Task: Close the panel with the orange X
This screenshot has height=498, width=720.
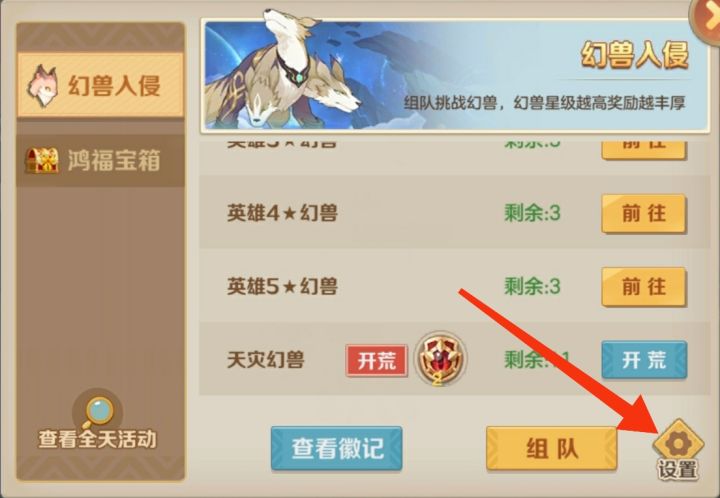Action: (x=708, y=18)
